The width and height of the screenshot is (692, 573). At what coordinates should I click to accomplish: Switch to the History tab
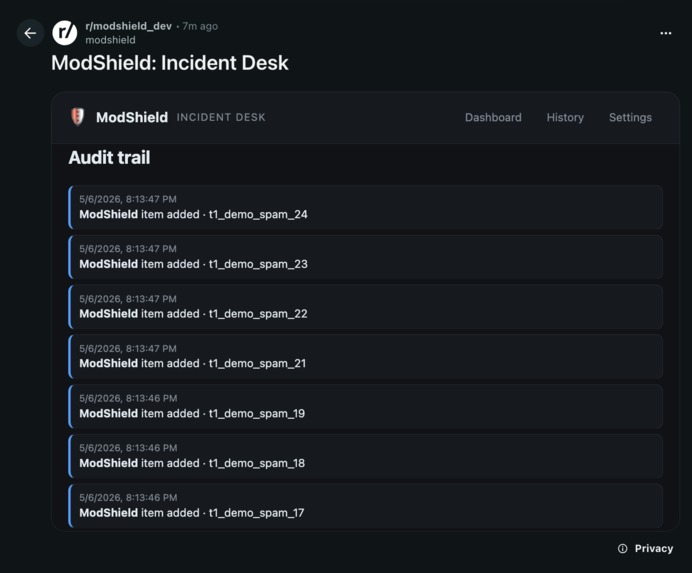[x=565, y=117]
